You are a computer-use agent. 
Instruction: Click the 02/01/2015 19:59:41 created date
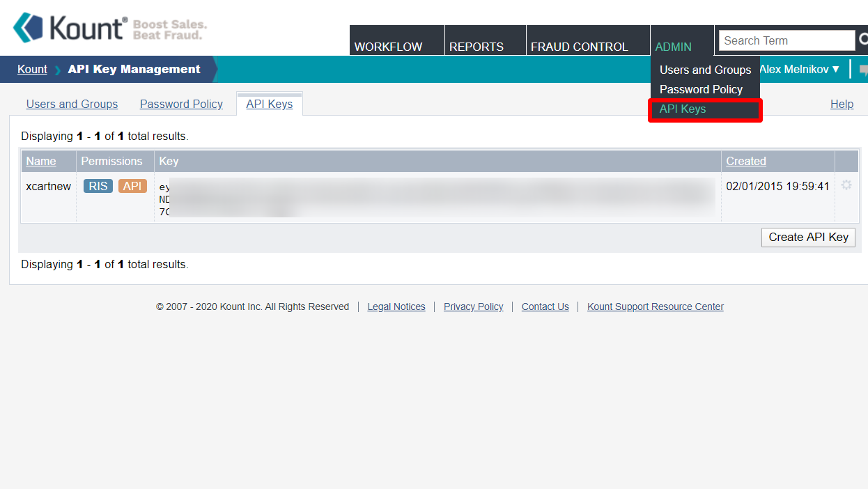click(777, 186)
